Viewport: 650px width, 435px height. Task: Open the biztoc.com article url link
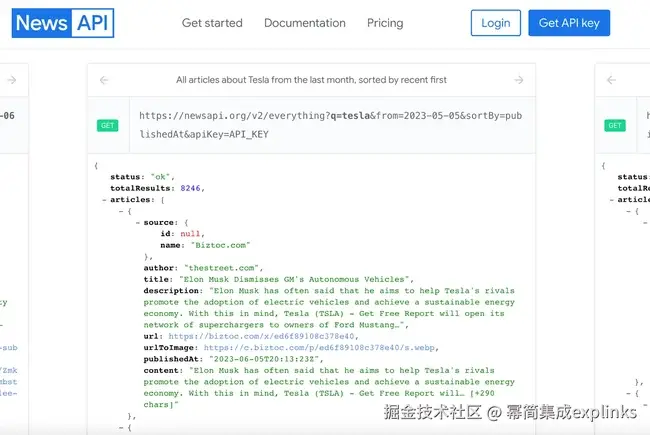coord(261,336)
